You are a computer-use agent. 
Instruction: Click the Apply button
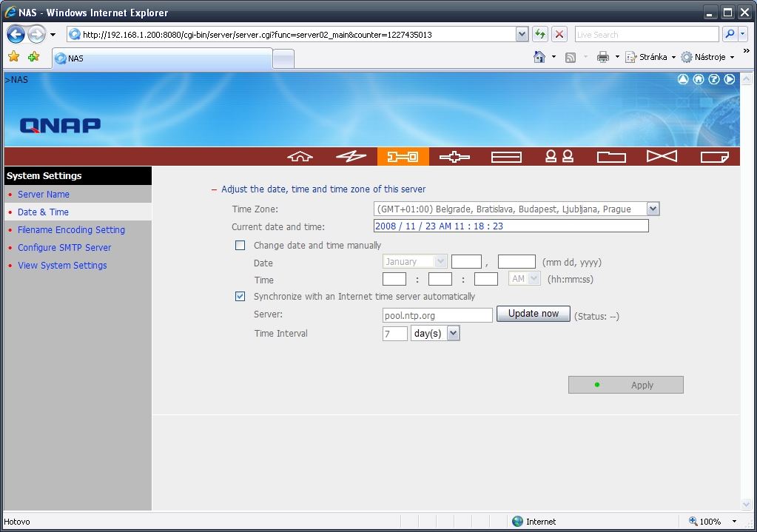(x=626, y=385)
